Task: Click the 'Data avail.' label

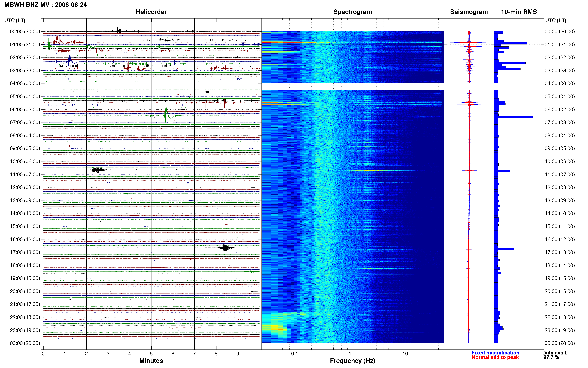Action: pos(555,353)
